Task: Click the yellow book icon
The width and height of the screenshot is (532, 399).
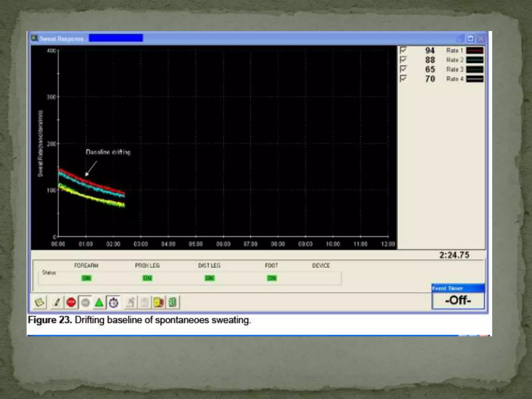Action: pyautogui.click(x=158, y=302)
